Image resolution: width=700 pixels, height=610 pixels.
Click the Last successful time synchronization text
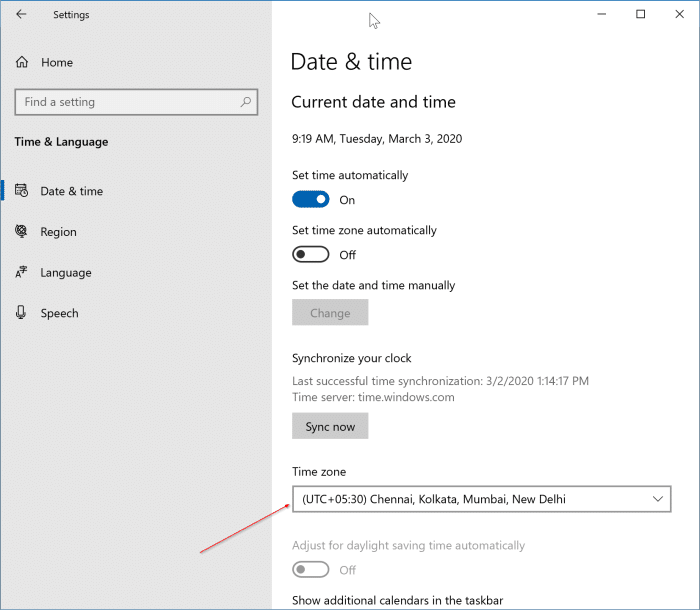pyautogui.click(x=440, y=381)
